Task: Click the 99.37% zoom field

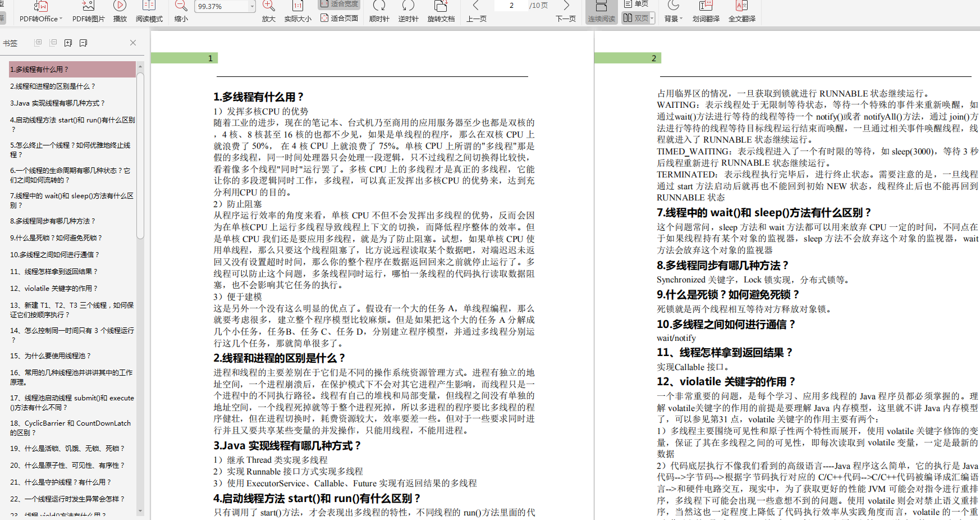Action: tap(221, 6)
